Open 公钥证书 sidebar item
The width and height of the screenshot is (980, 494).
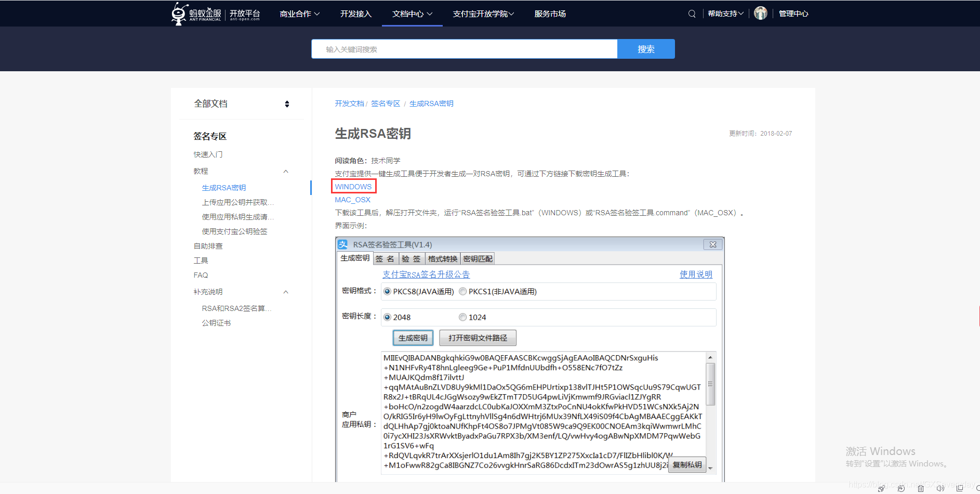216,323
